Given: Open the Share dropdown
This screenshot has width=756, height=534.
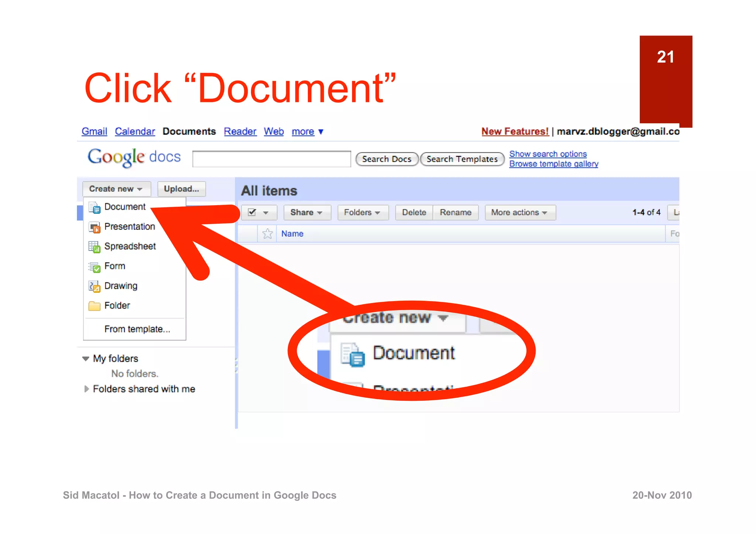Looking at the screenshot, I should click(307, 213).
